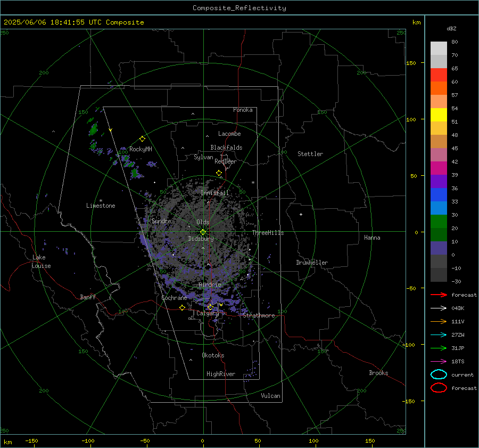Click the Innisfail label

click(215, 193)
